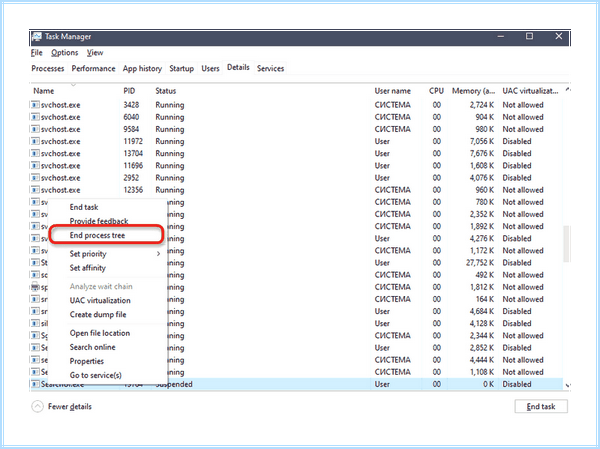
Task: Click icon of svchost.exe with PID 2952
Action: (35, 178)
